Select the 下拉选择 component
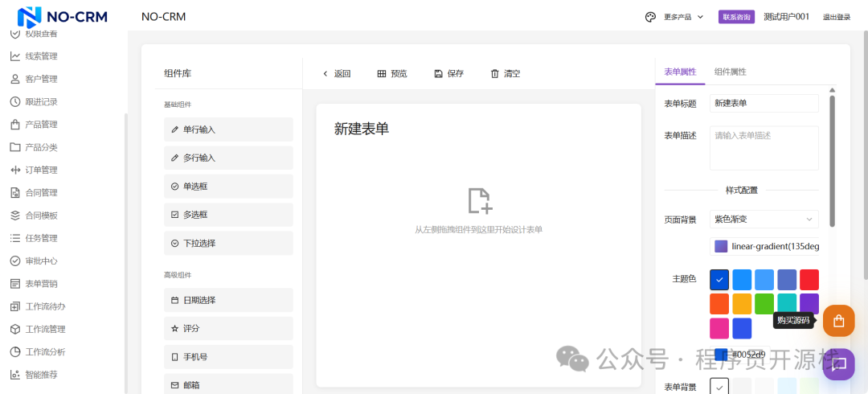Screen dimensions: 868x394 coord(228,244)
